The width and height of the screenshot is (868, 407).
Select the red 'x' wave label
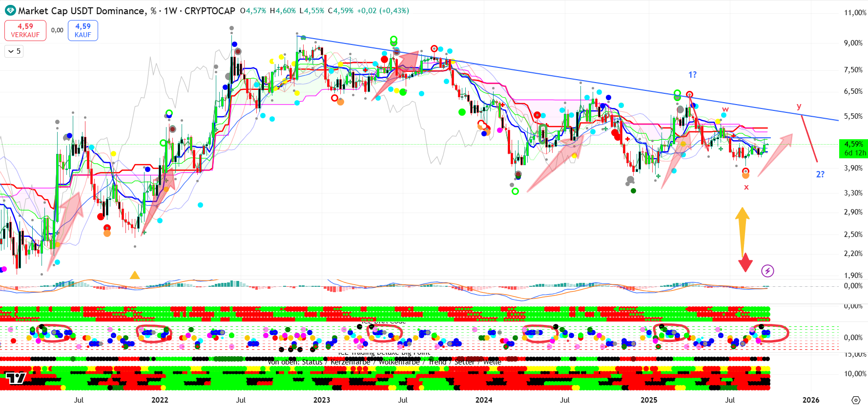(746, 187)
